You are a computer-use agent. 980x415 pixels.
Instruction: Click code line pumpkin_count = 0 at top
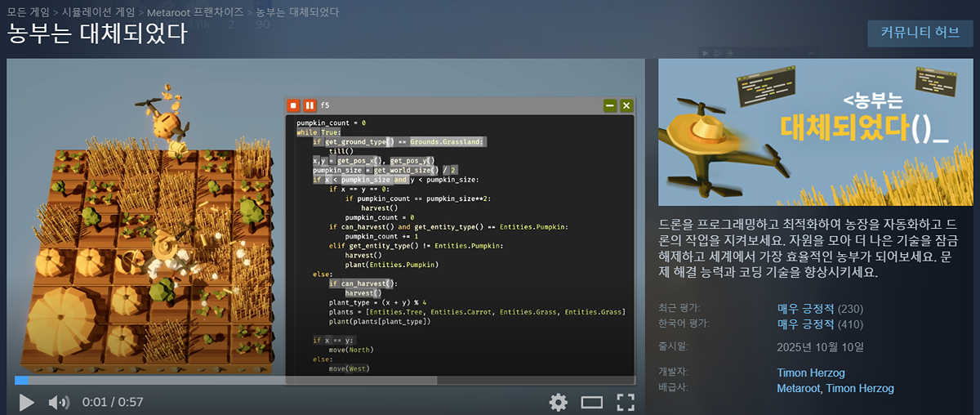(x=331, y=123)
